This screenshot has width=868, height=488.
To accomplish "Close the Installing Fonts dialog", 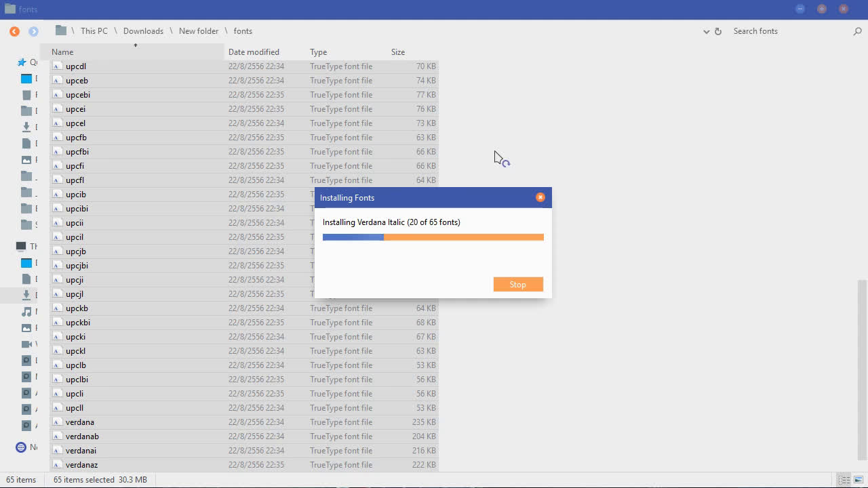I will pyautogui.click(x=540, y=197).
